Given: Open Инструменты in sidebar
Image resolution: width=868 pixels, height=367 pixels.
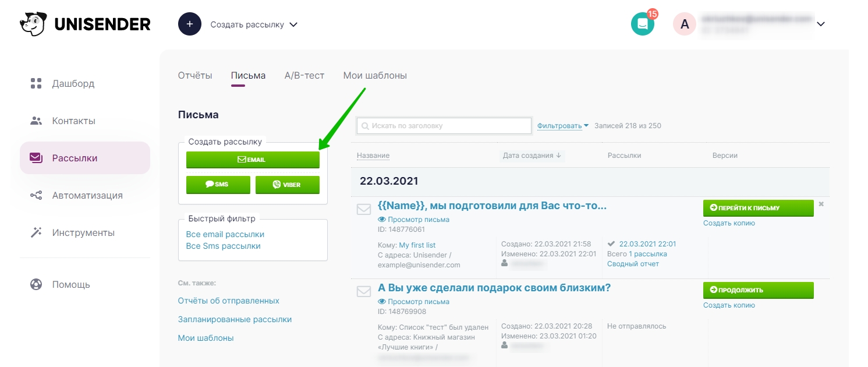Looking at the screenshot, I should click(85, 232).
